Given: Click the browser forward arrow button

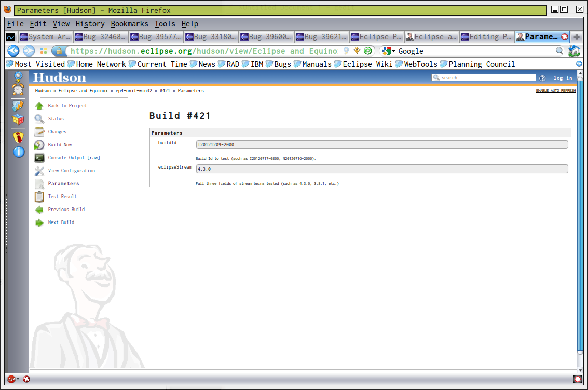Looking at the screenshot, I should tap(29, 51).
